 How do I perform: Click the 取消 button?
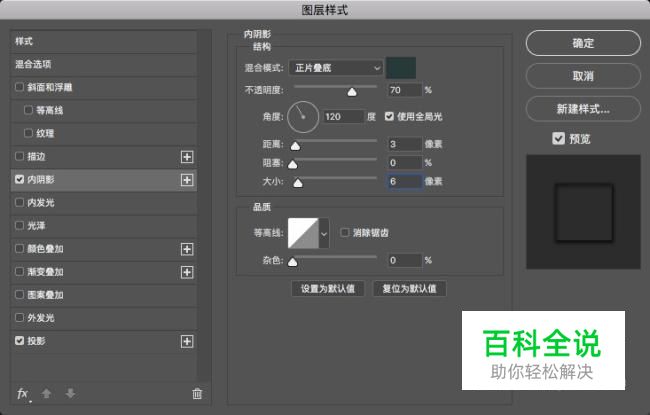click(x=583, y=76)
